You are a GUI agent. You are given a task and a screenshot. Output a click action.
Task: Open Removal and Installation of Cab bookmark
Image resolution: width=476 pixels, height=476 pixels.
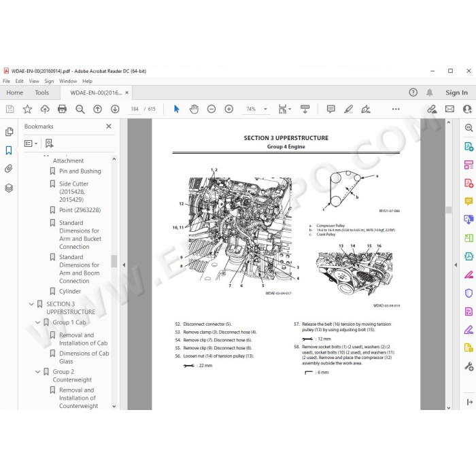tap(83, 339)
